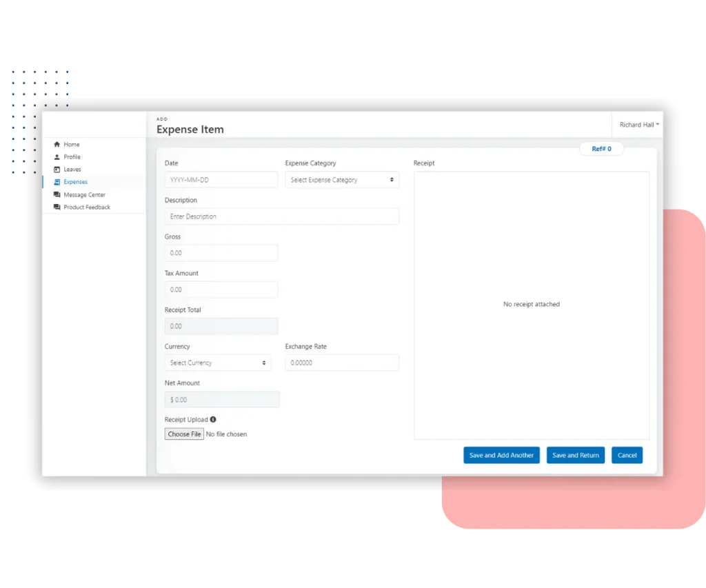Go to Leaves in the sidebar
Image resolution: width=706 pixels, height=588 pixels.
coord(72,170)
